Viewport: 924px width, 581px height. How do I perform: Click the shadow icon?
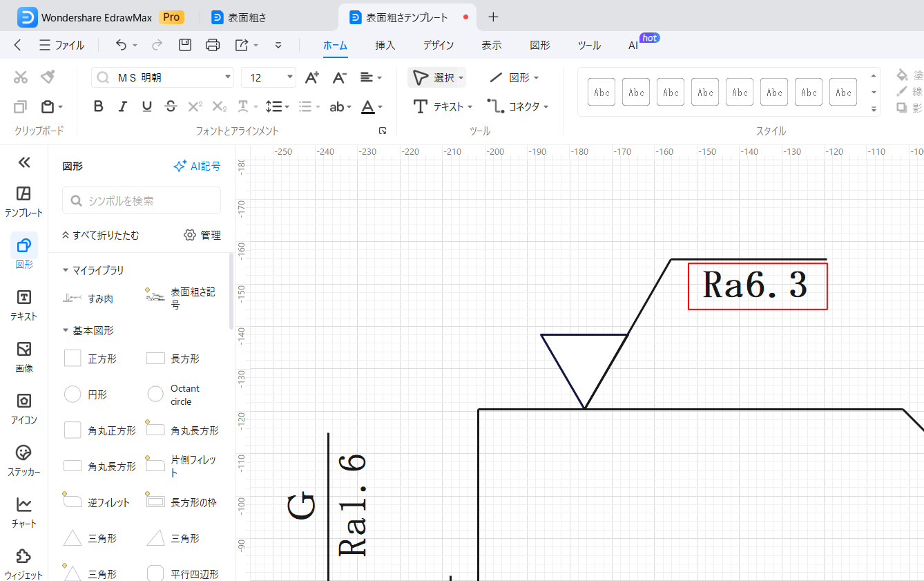click(x=902, y=108)
